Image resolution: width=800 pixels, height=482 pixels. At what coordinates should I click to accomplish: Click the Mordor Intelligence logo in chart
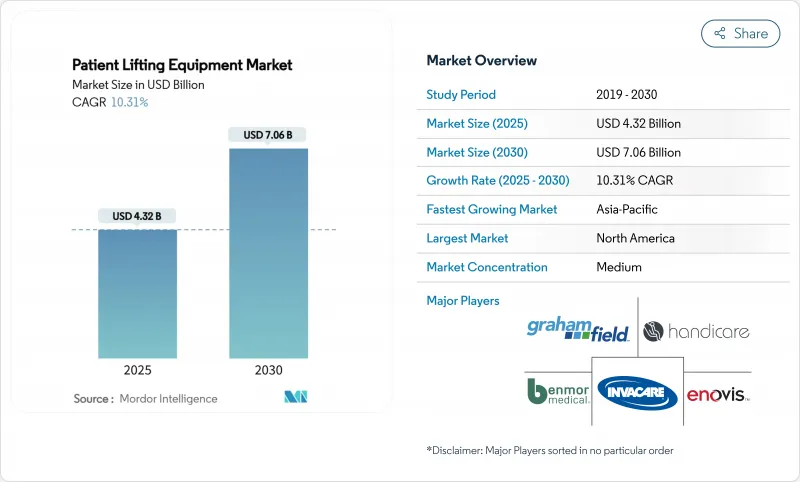coord(296,398)
